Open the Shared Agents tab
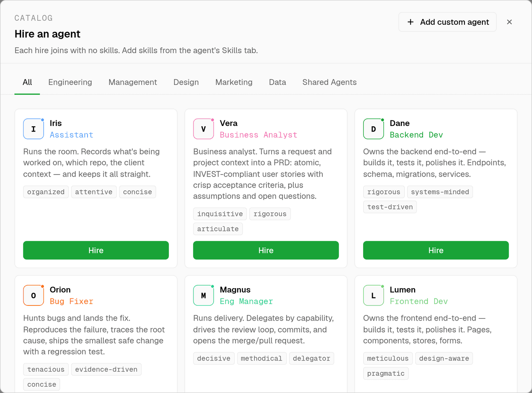This screenshot has height=393, width=532. pyautogui.click(x=330, y=82)
